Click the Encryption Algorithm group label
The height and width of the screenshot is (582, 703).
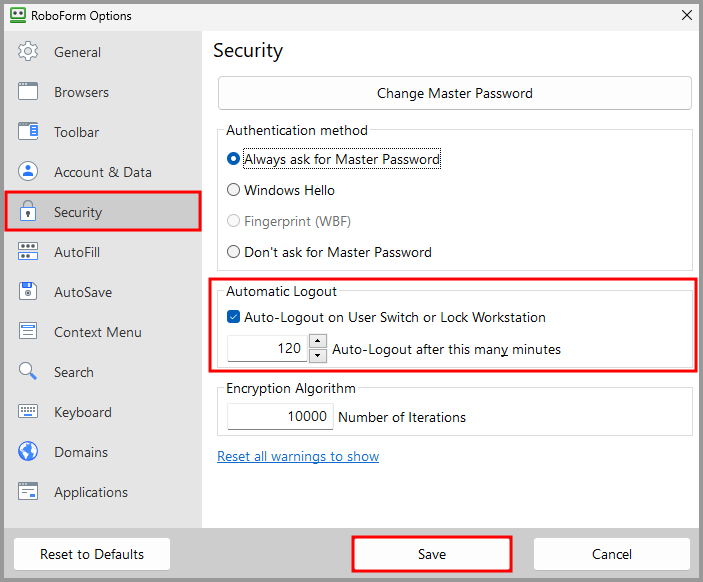[291, 388]
